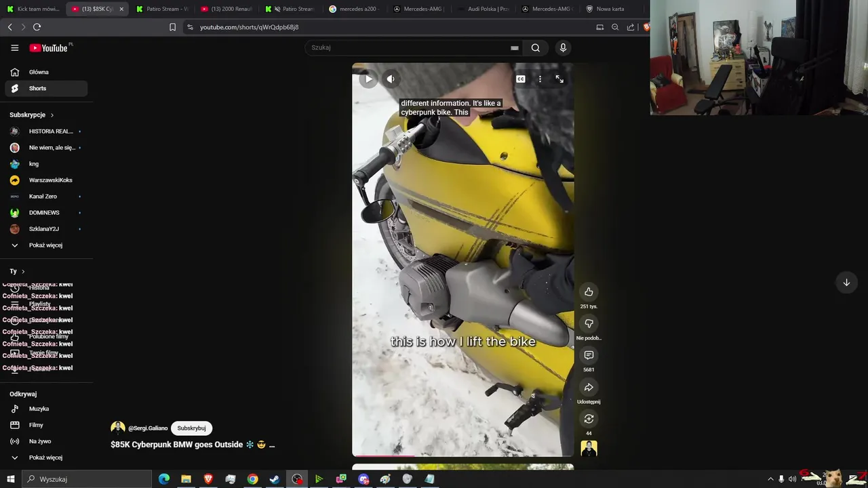Open the on-screen keyboard icon in search box
This screenshot has height=488, width=868.
click(x=515, y=48)
